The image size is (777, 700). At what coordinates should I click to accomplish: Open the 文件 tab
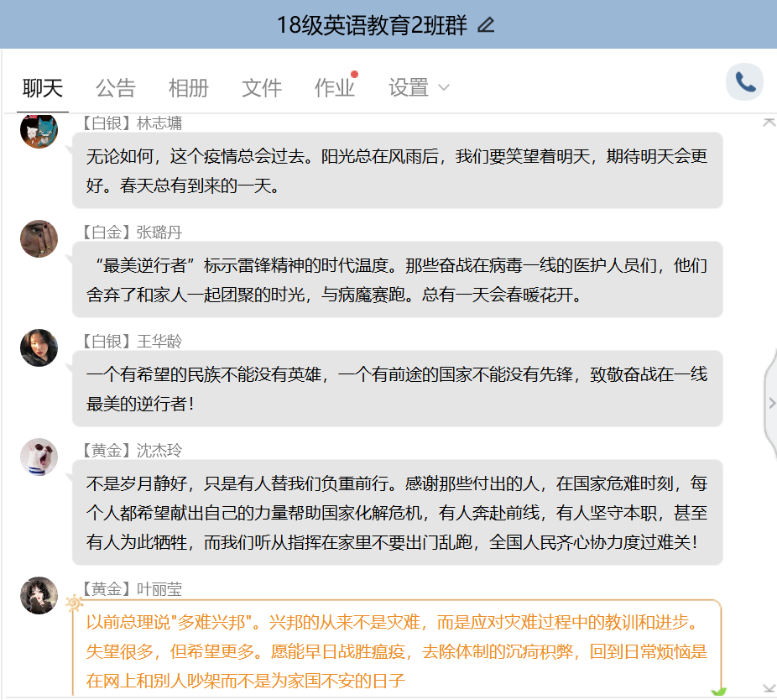(262, 88)
